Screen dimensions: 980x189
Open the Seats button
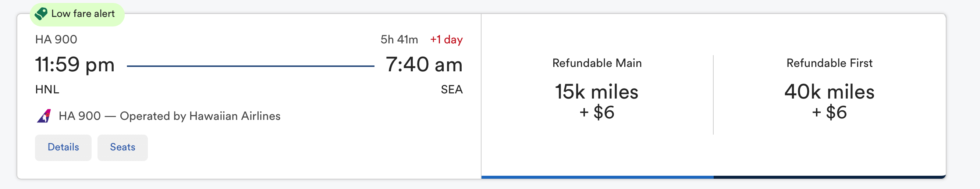click(x=122, y=147)
